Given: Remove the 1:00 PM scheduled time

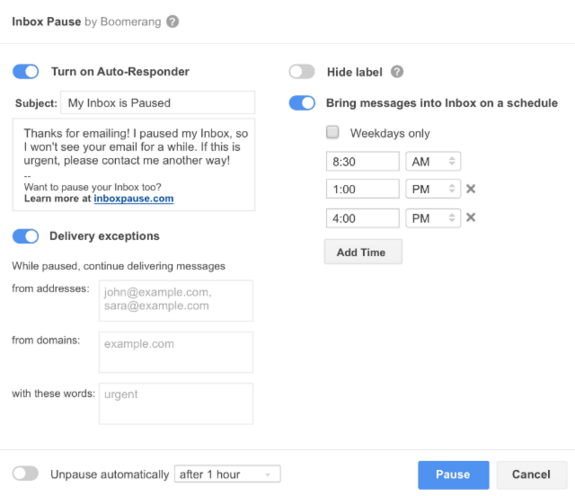Looking at the screenshot, I should coord(471,189).
